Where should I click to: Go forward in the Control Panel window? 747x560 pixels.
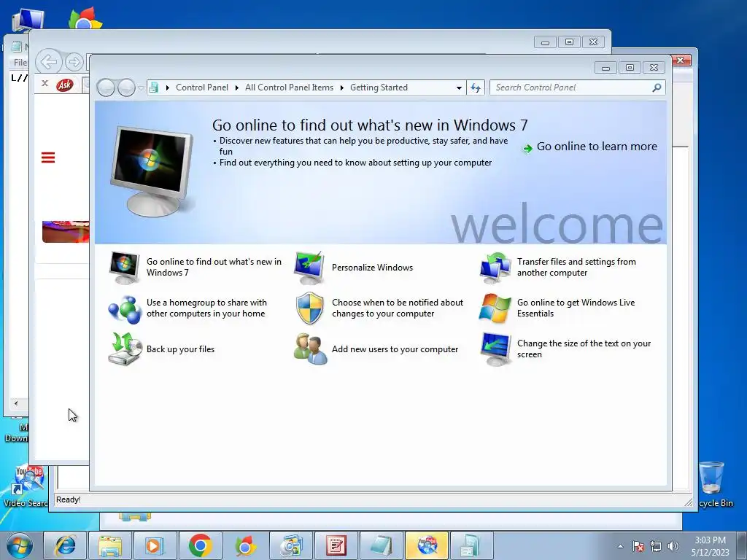click(x=126, y=87)
